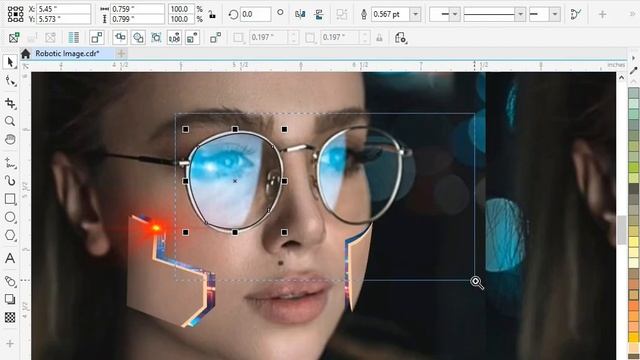Select the Crop tool
Viewport: 640px width, 360px height.
(x=10, y=103)
